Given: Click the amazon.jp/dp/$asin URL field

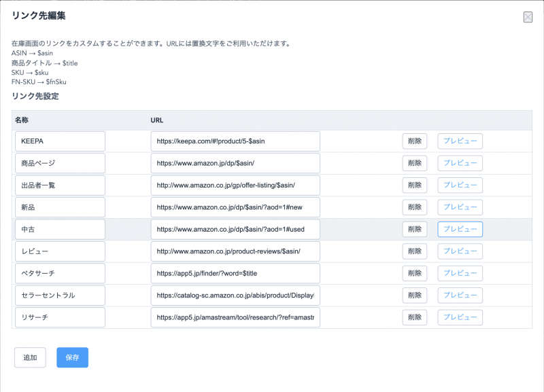Looking at the screenshot, I should click(235, 163).
